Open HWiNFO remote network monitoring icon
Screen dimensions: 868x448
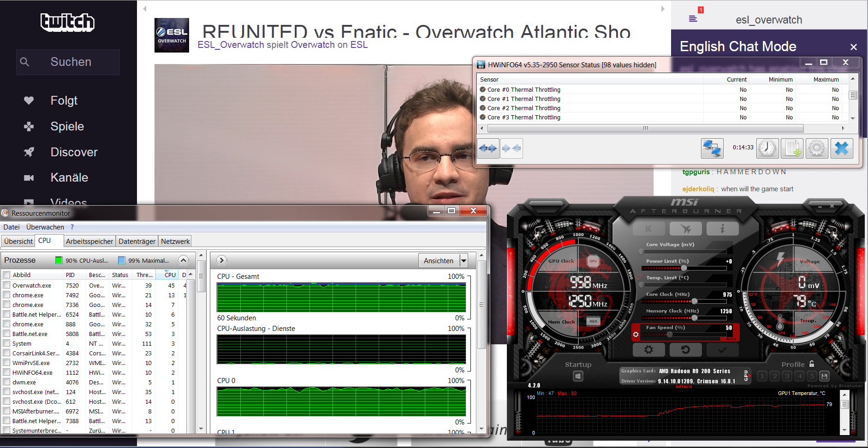(712, 148)
